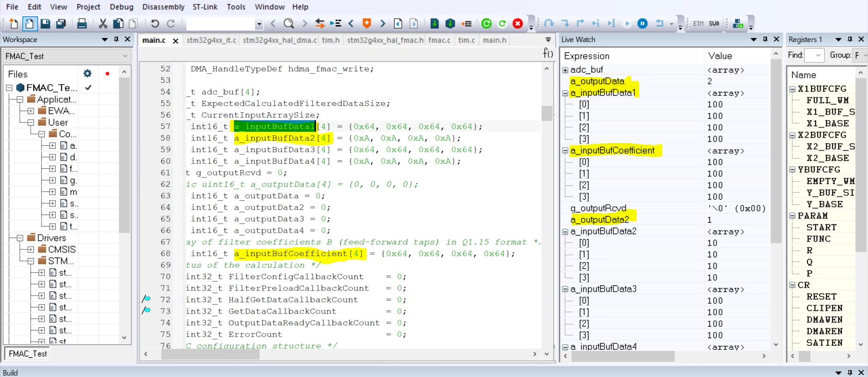Collapse a_inputBufData3 in Live Watch
This screenshot has width=868, height=377.
click(x=565, y=289)
